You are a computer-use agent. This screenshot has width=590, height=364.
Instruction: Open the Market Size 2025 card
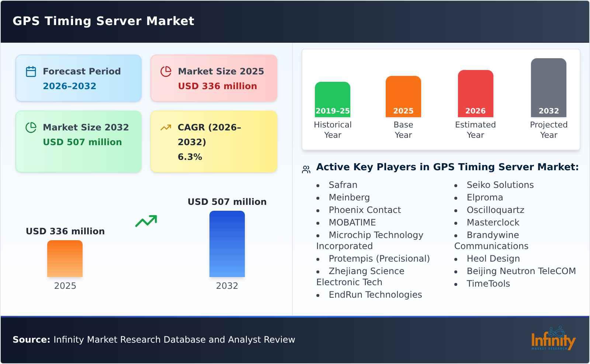[x=213, y=77]
